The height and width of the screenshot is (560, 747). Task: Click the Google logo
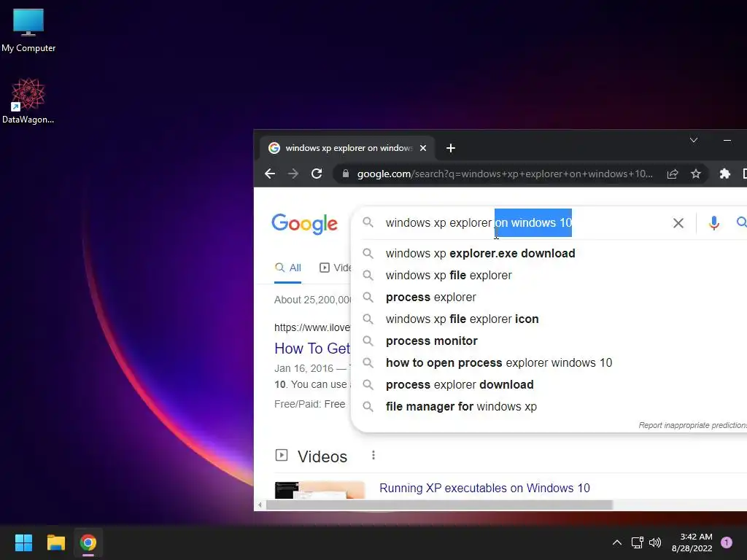(x=304, y=223)
